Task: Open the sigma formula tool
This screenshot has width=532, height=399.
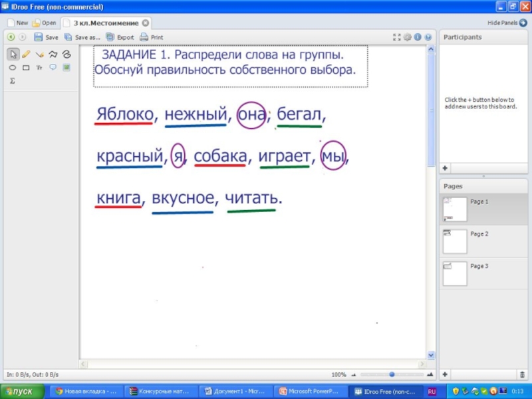Action: point(13,81)
